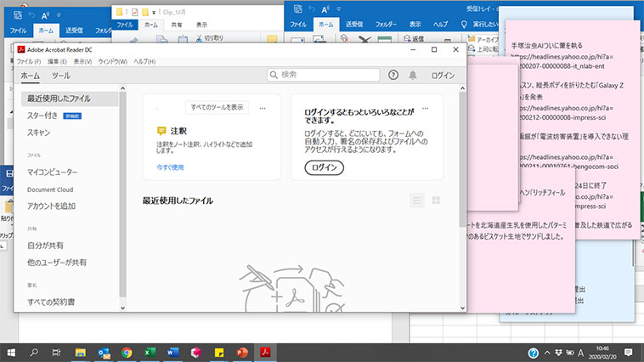
Task: Click アカウントを追加 in the sidebar
Action: click(51, 206)
